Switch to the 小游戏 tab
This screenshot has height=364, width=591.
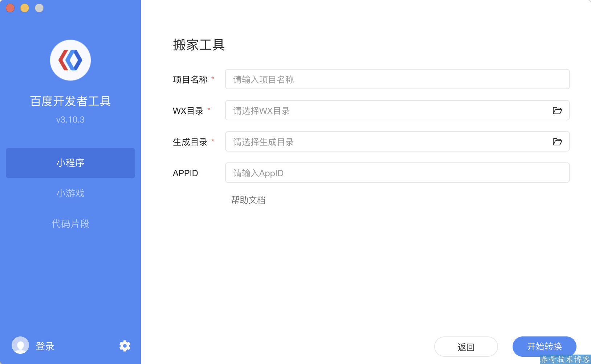coord(70,193)
